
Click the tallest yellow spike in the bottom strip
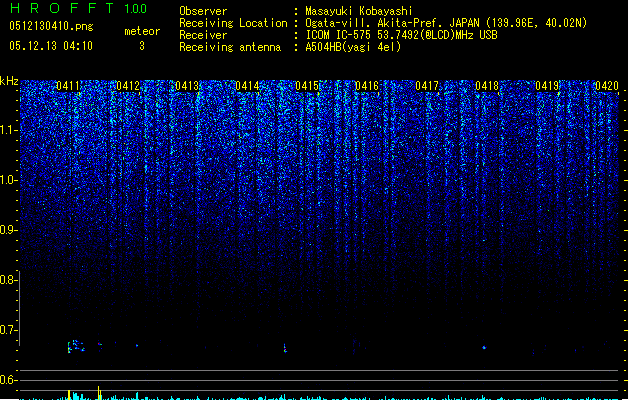(99, 392)
